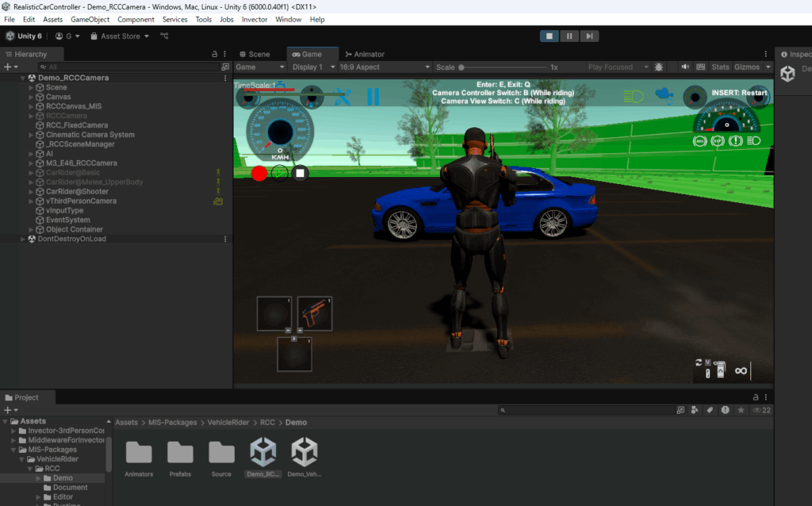
Task: Click the red record button in game view
Action: pyautogui.click(x=259, y=173)
